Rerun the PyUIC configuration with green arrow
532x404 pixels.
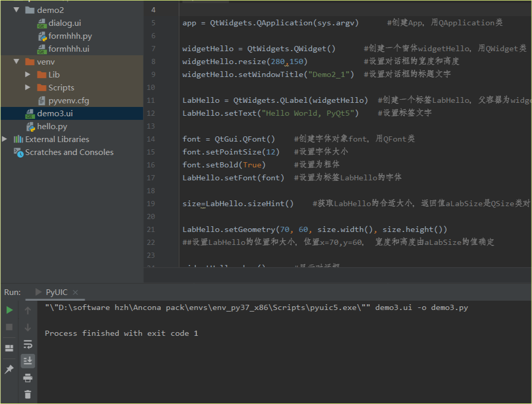coord(8,310)
